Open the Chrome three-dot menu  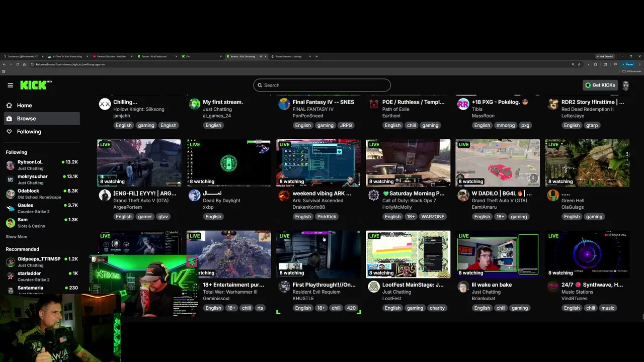point(640,64)
